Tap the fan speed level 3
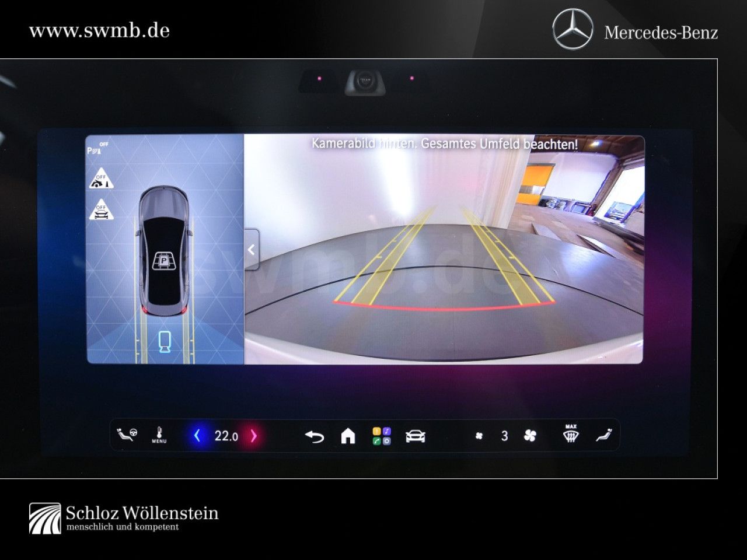Screen dimensions: 747x560 504,436
